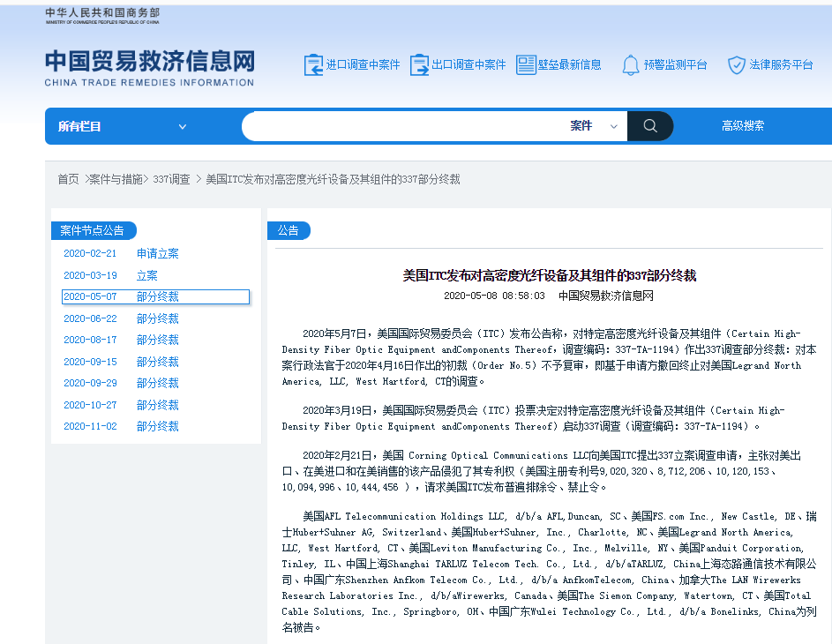Open the 2020-11-02 部分终裁 entry

click(121, 426)
